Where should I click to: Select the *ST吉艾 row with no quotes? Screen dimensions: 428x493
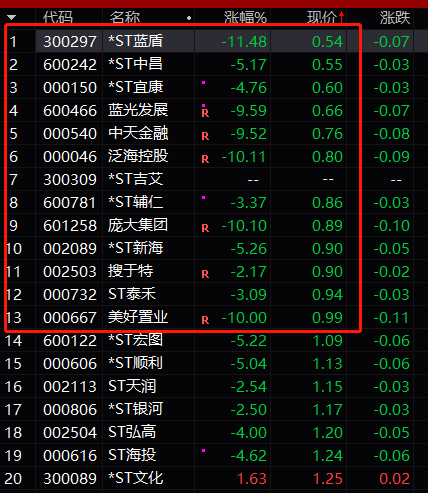pos(214,179)
